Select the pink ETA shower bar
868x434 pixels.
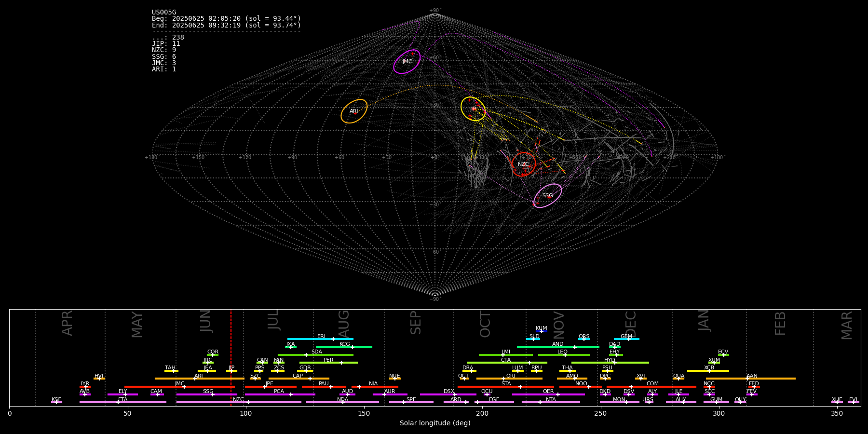[123, 402]
